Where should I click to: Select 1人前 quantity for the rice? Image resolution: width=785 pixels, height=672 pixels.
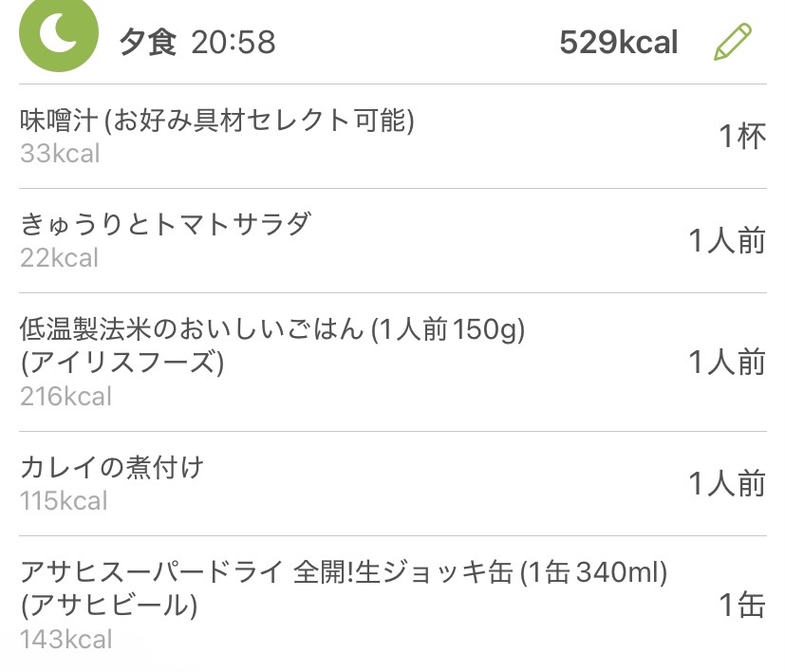(726, 363)
